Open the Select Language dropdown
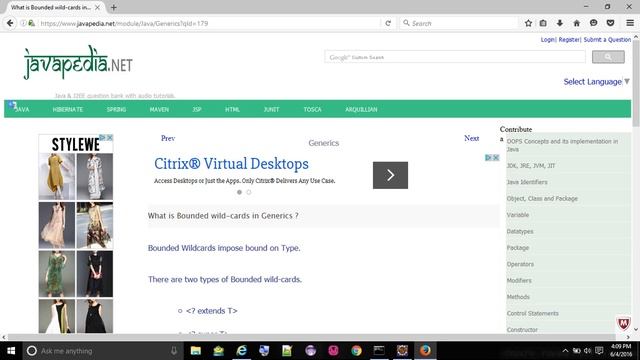The image size is (640, 360). [x=596, y=82]
